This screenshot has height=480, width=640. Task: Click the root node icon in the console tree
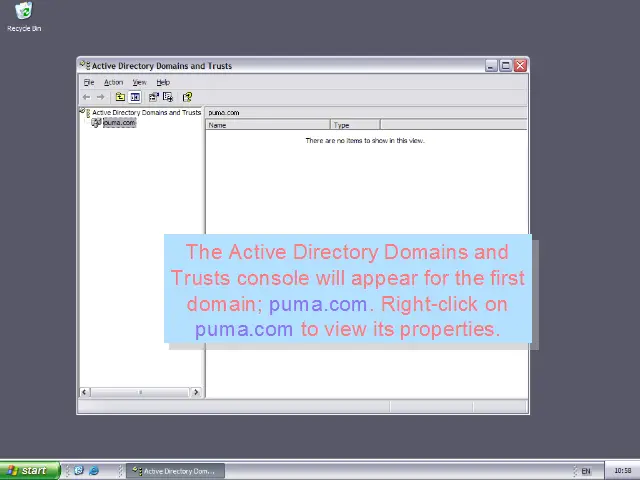85,112
